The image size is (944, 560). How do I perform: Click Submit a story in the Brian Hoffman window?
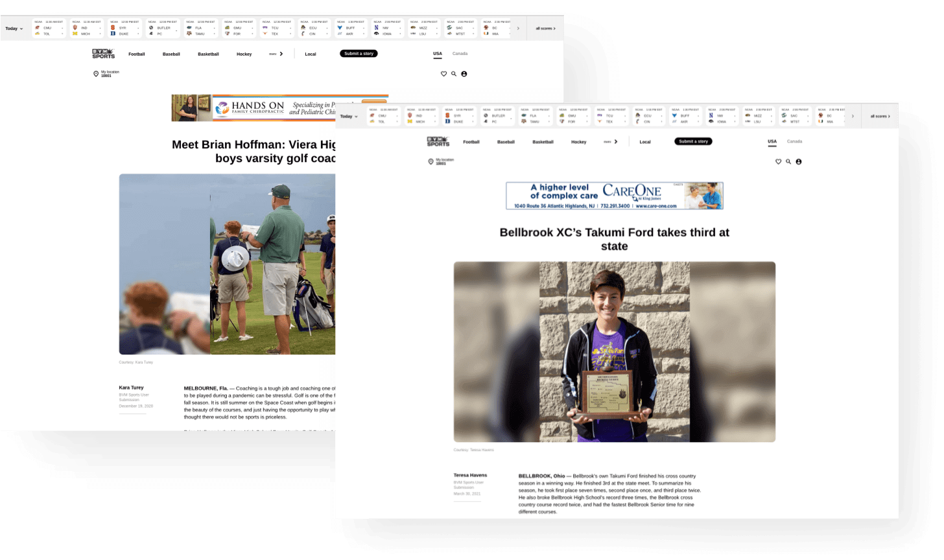tap(359, 54)
